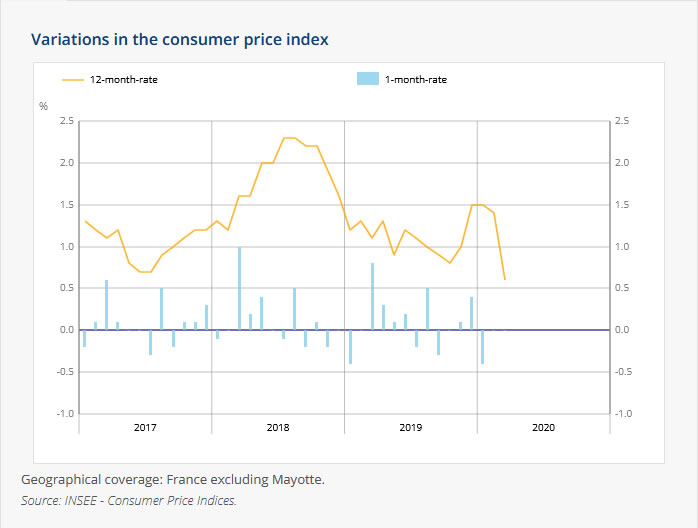Toggle the 1-month-rate legend label
Screen dimensions: 698x528
[415, 79]
